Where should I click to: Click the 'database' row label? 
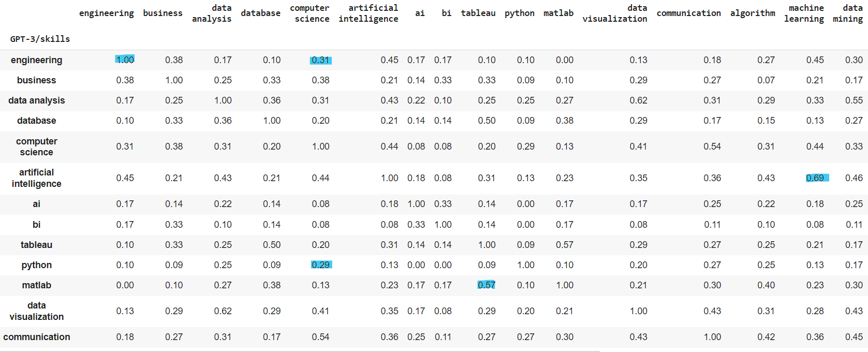click(x=36, y=121)
